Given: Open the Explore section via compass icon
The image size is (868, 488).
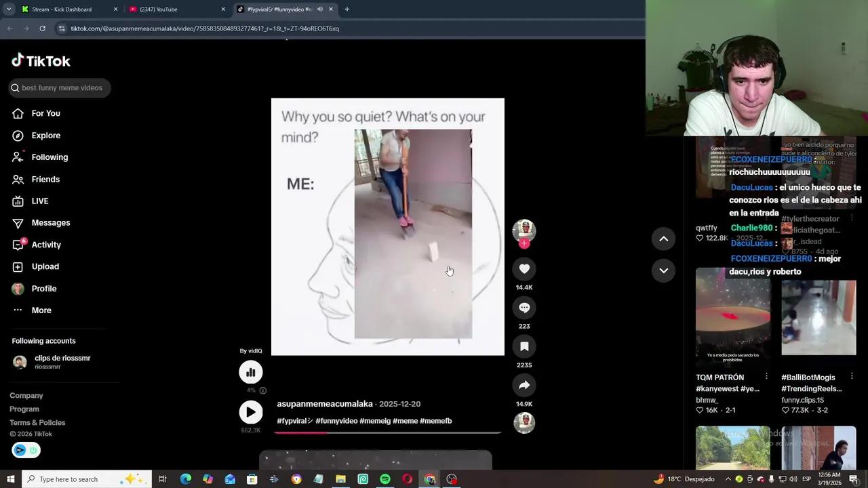Looking at the screenshot, I should click(x=18, y=135).
